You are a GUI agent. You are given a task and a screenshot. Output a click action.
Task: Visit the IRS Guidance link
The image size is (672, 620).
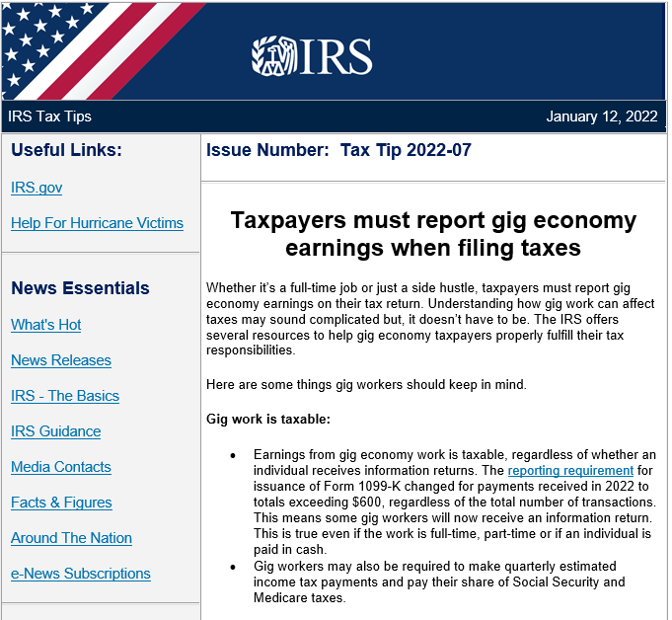coord(56,431)
